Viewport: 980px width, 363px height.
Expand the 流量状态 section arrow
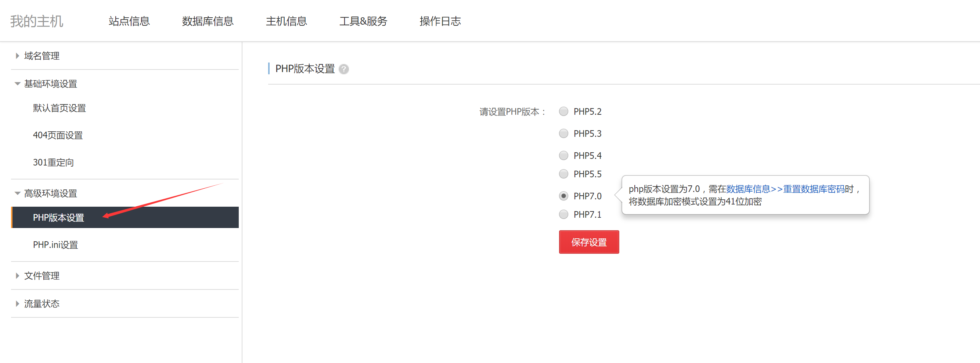point(17,303)
